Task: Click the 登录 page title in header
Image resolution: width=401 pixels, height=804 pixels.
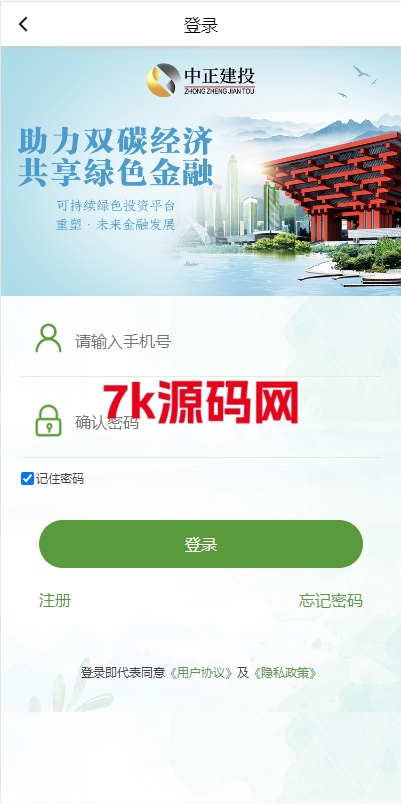Action: 201,25
